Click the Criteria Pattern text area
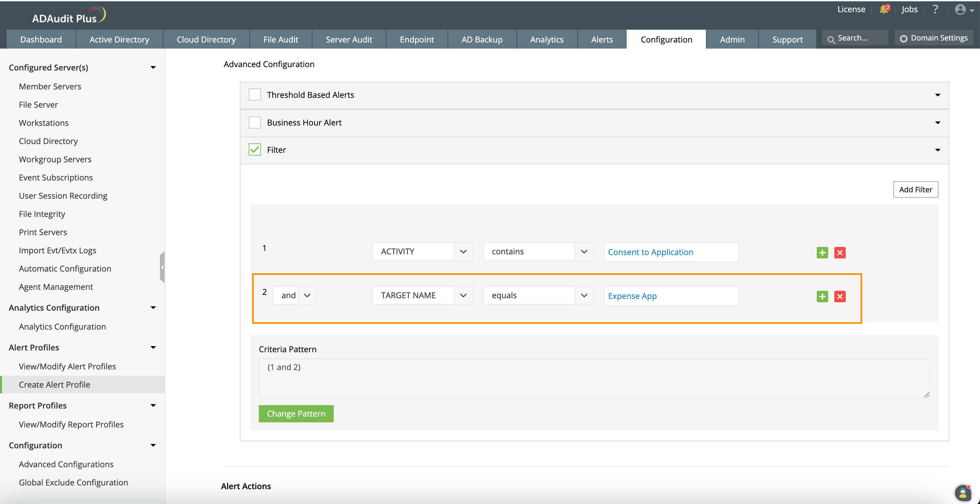The image size is (980, 504). tap(594, 378)
